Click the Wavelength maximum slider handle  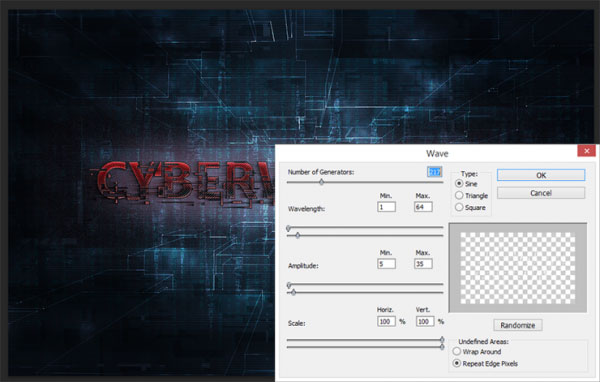(298, 235)
